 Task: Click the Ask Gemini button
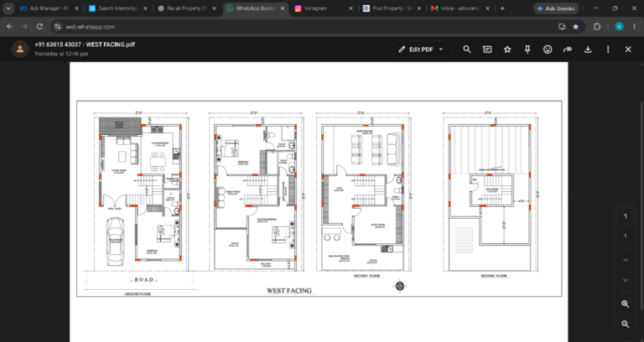click(556, 8)
